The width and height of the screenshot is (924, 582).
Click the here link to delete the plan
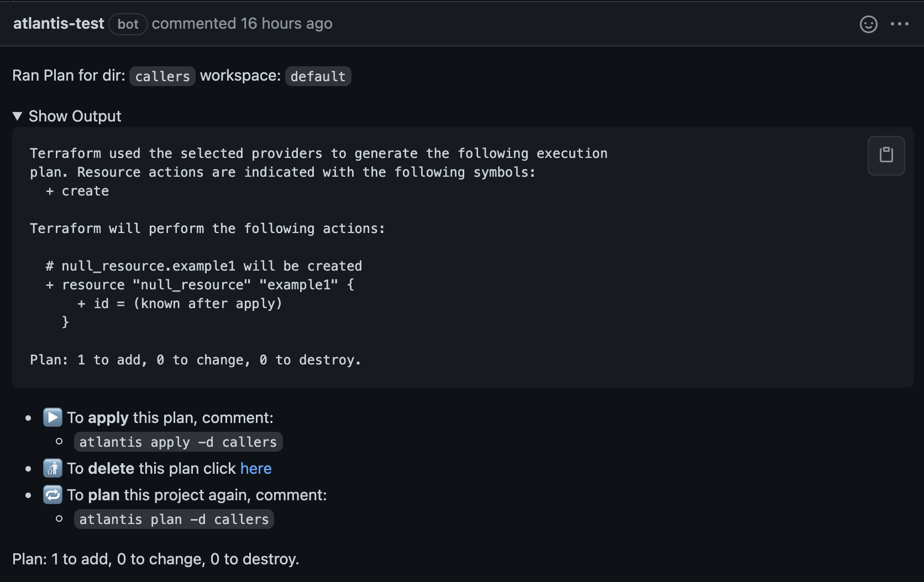click(256, 468)
